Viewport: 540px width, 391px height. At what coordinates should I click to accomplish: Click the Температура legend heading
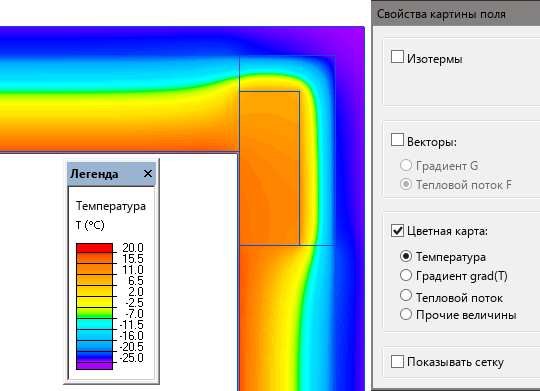click(x=111, y=206)
